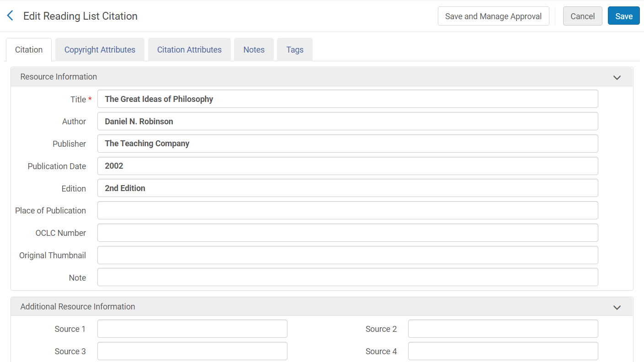Click the back arrow icon

pos(10,16)
